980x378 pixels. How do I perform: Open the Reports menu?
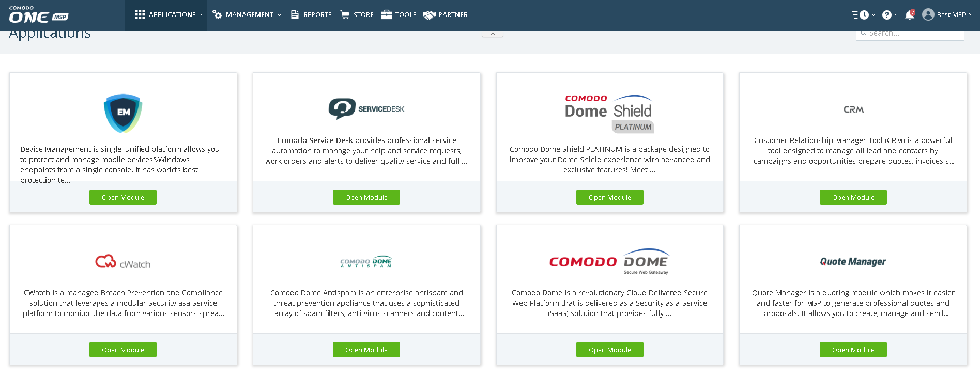pyautogui.click(x=311, y=15)
